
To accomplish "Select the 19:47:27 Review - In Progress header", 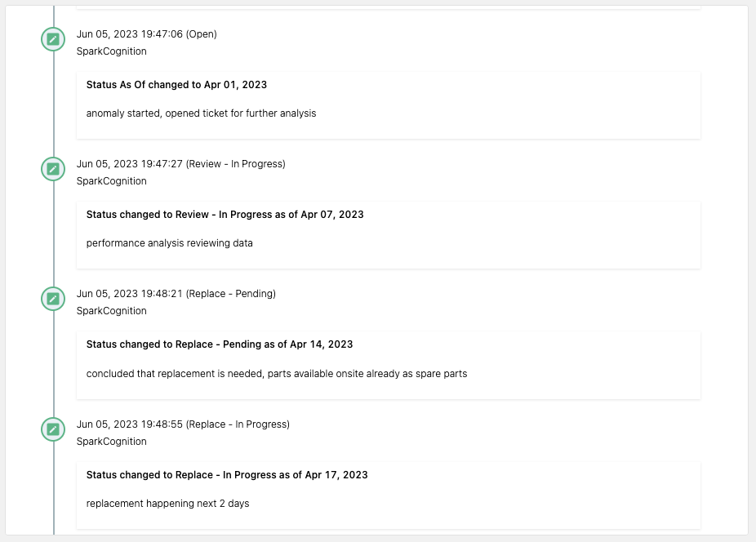I will click(180, 164).
